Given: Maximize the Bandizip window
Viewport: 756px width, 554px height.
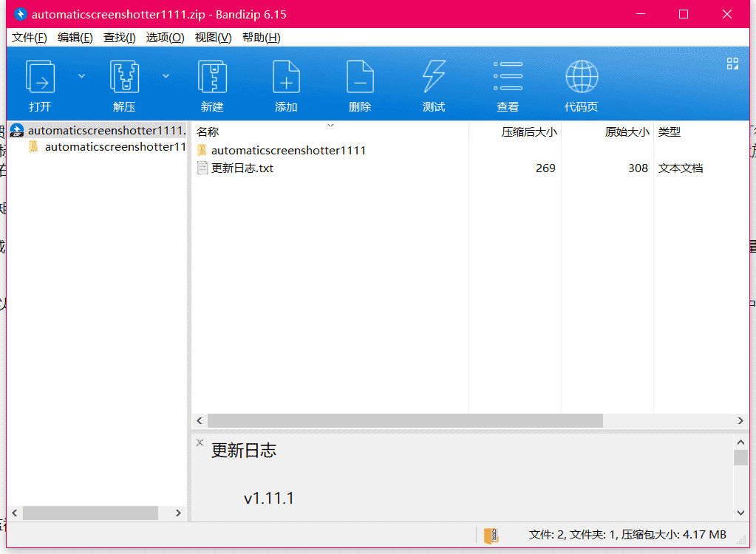Looking at the screenshot, I should (684, 14).
